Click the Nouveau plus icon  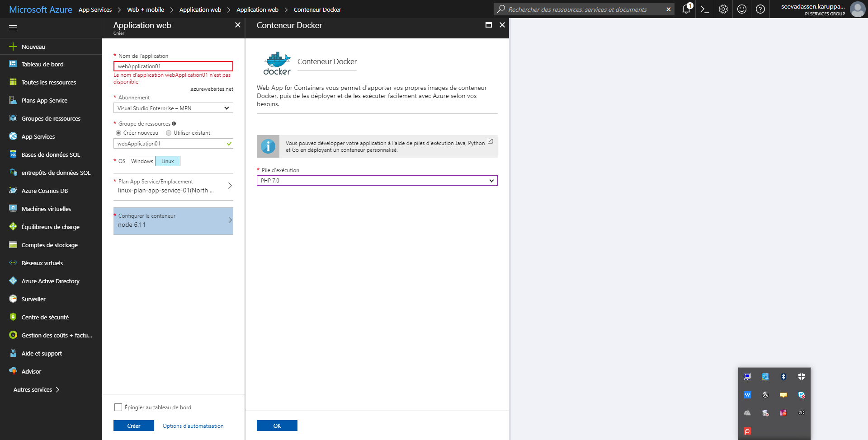[13, 47]
